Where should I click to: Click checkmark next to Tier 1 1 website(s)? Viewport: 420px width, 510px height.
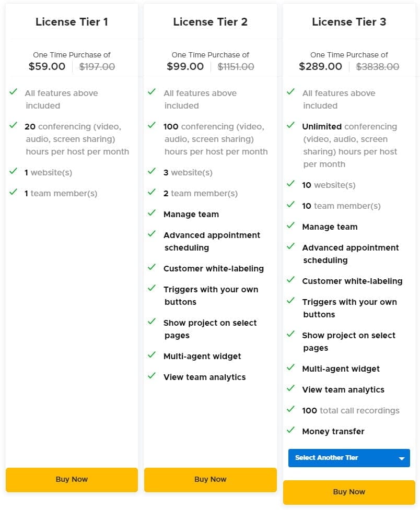click(14, 171)
